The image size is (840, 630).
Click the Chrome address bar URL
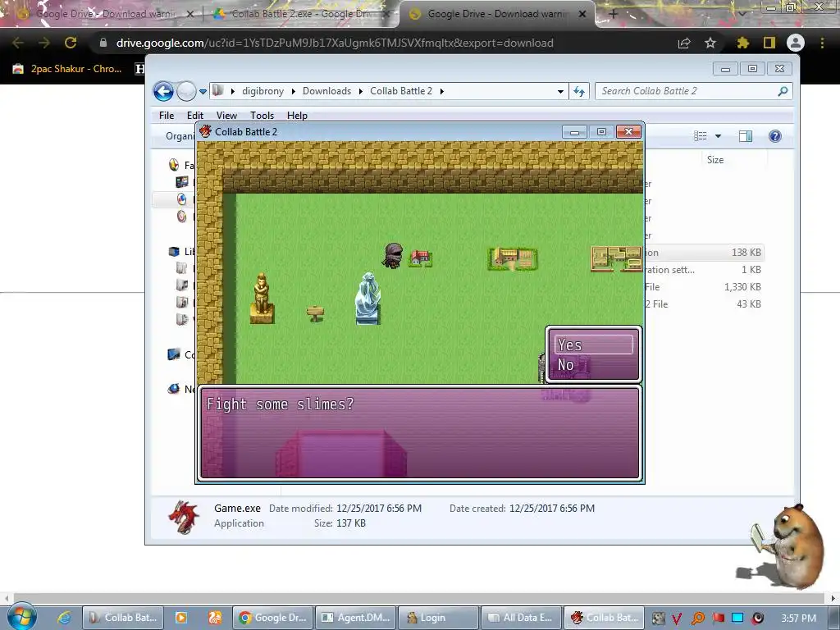click(x=335, y=43)
